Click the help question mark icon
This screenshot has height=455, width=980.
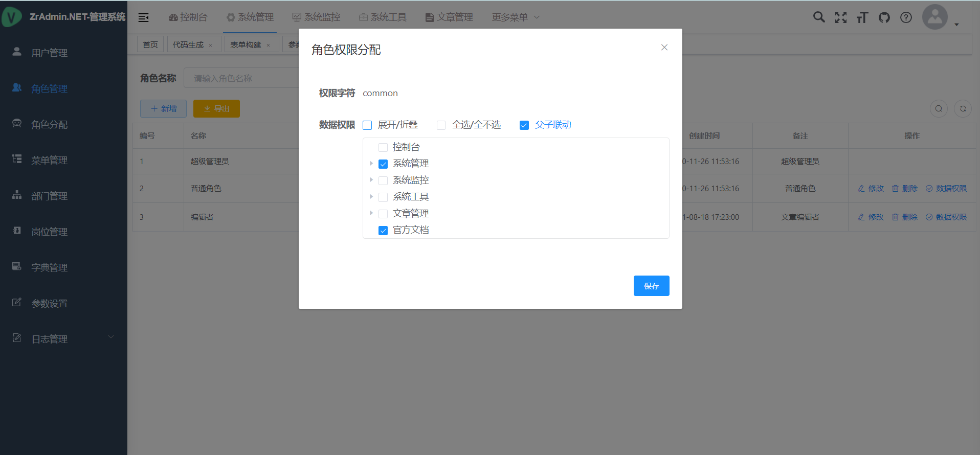pos(906,17)
